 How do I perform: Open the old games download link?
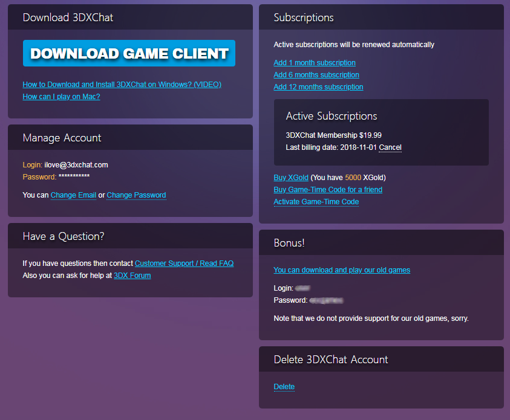click(x=342, y=270)
